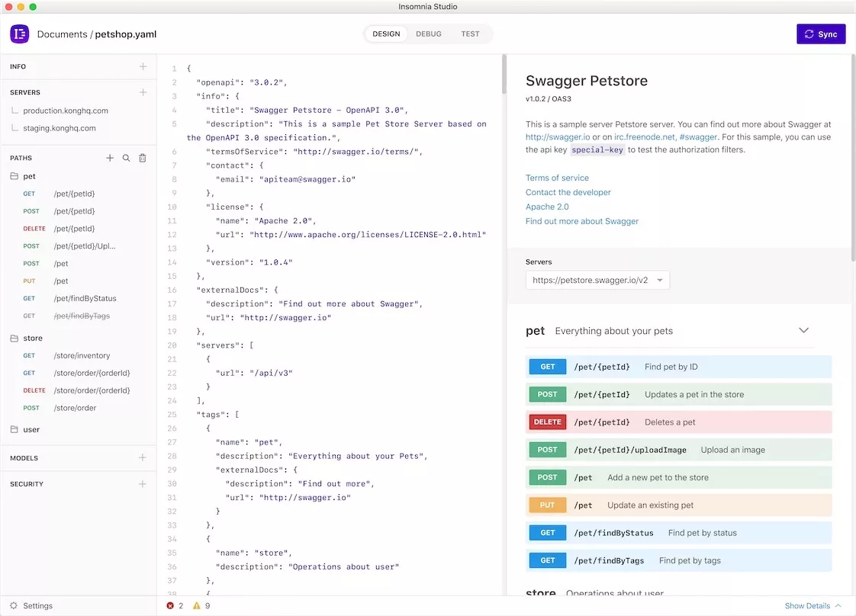This screenshot has height=616, width=856.
Task: Switch to the DESIGN tab
Action: tap(386, 34)
